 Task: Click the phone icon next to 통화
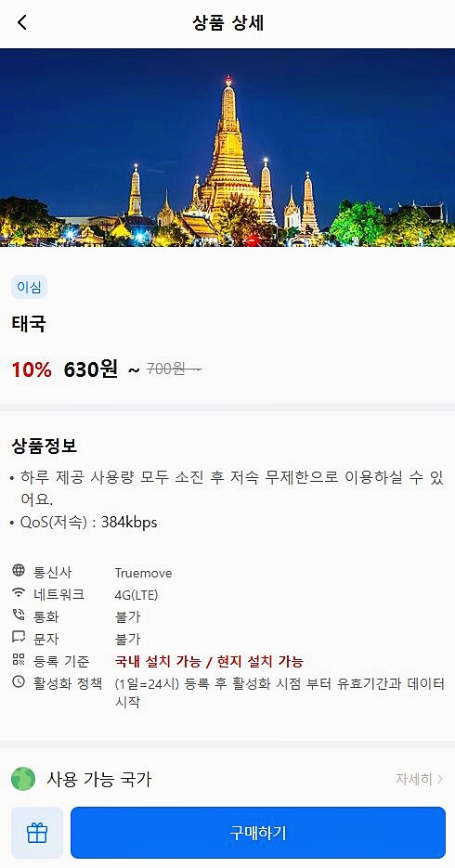pyautogui.click(x=19, y=615)
